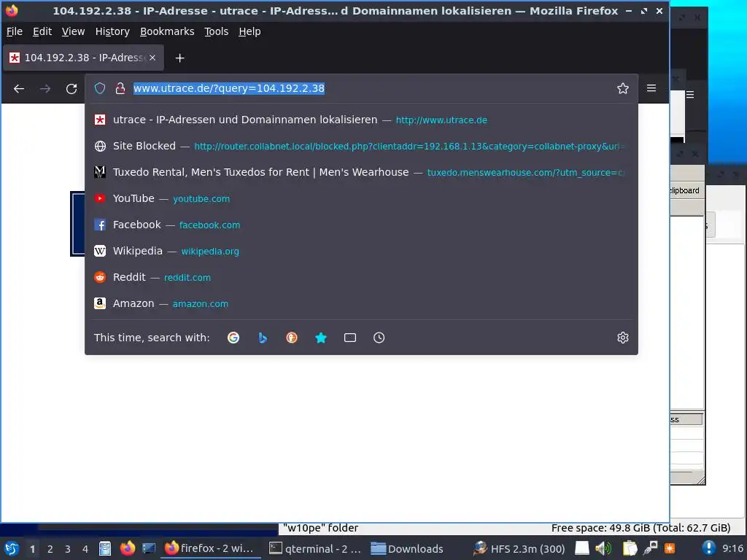
Task: Click clipboard button in background window
Action: [x=684, y=190]
